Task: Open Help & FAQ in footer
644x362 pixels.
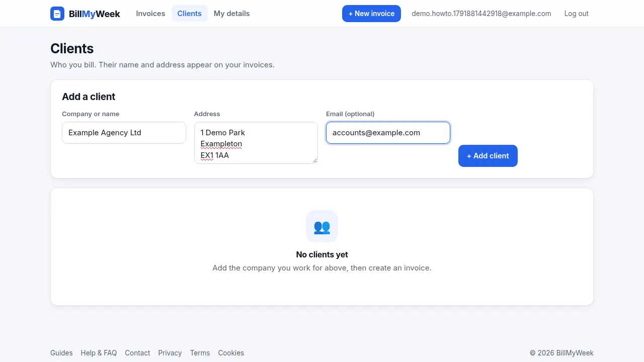Action: pos(99,353)
